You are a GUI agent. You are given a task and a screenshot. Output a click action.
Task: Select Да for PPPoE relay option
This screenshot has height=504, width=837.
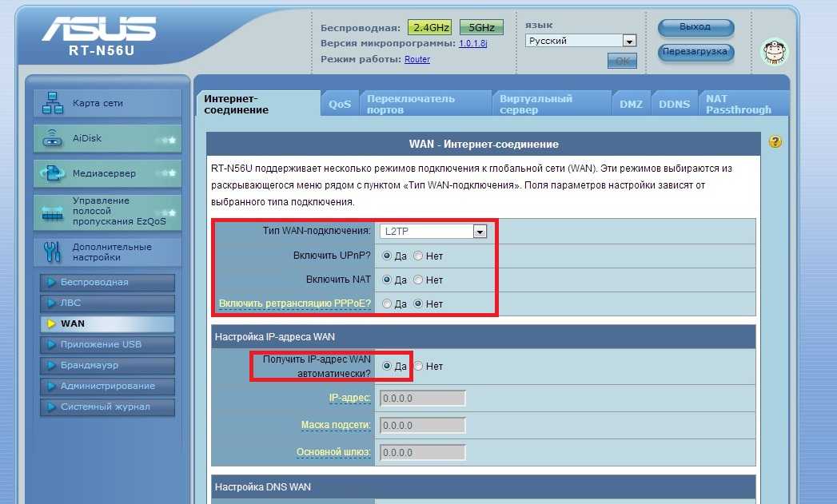tap(388, 304)
